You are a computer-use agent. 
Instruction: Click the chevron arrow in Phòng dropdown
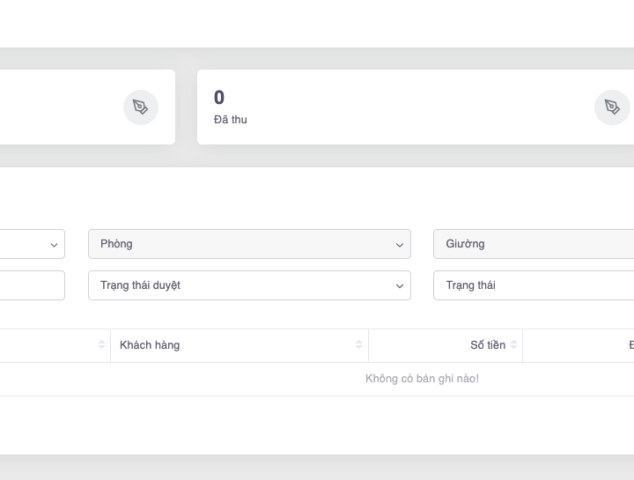(400, 245)
